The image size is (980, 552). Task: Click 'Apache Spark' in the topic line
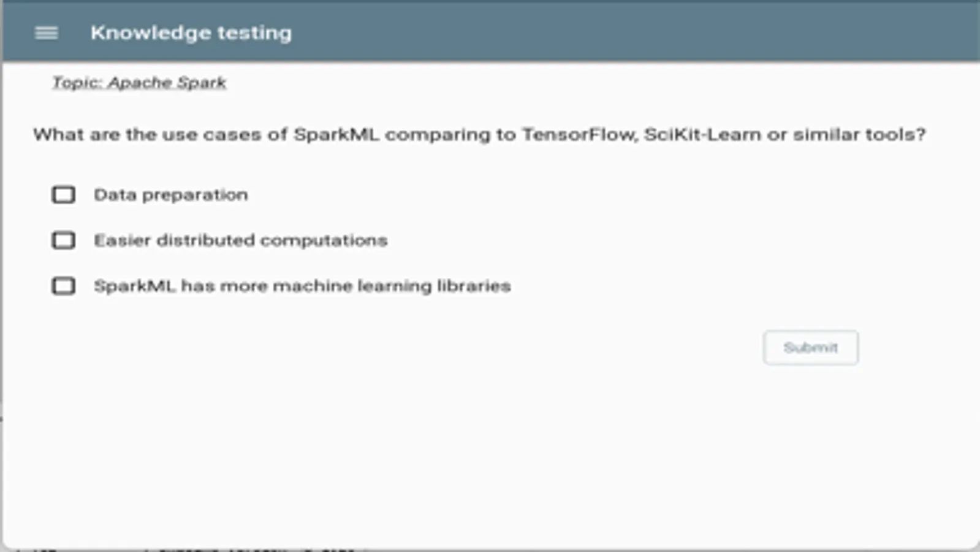[167, 83]
